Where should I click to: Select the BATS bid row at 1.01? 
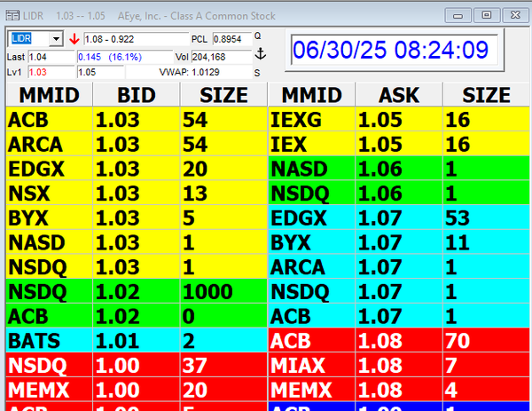(135, 341)
